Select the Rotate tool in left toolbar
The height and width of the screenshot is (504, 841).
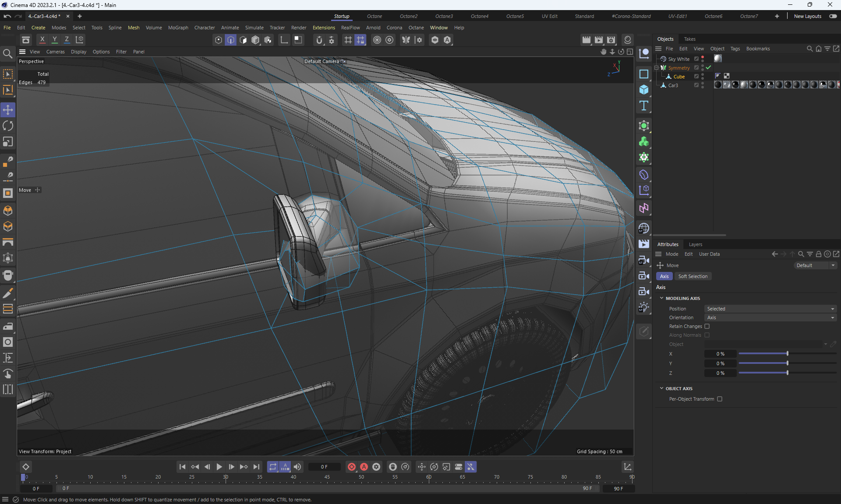point(8,126)
